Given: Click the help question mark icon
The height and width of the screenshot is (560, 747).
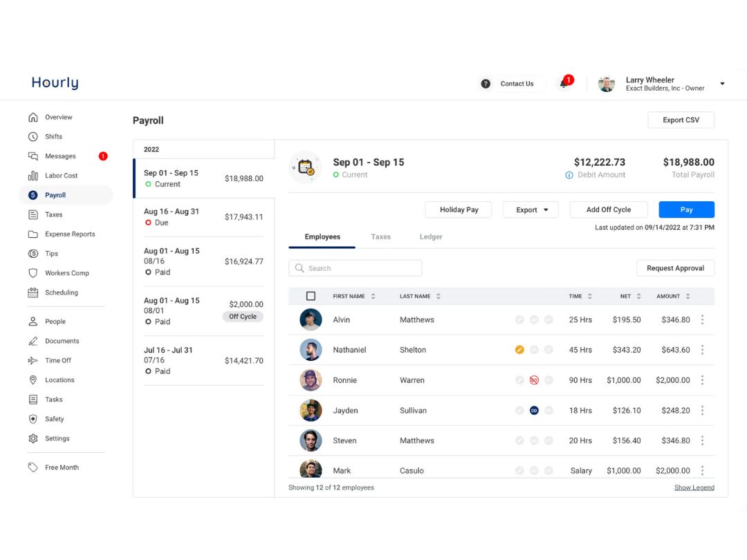Looking at the screenshot, I should point(486,84).
